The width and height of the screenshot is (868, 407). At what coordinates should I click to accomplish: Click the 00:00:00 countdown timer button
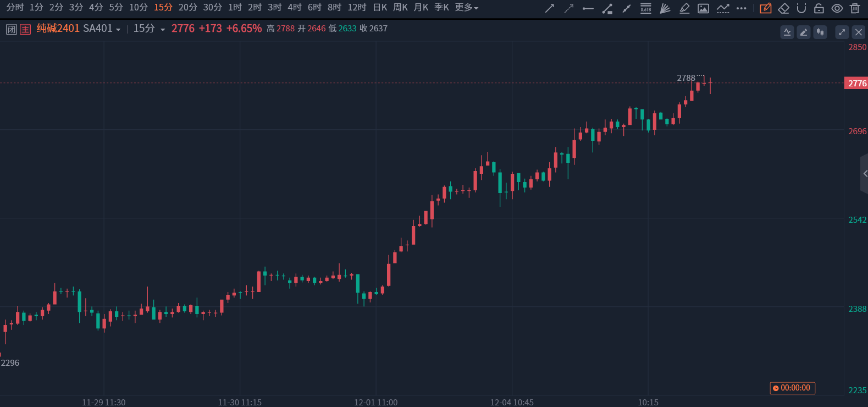(792, 388)
